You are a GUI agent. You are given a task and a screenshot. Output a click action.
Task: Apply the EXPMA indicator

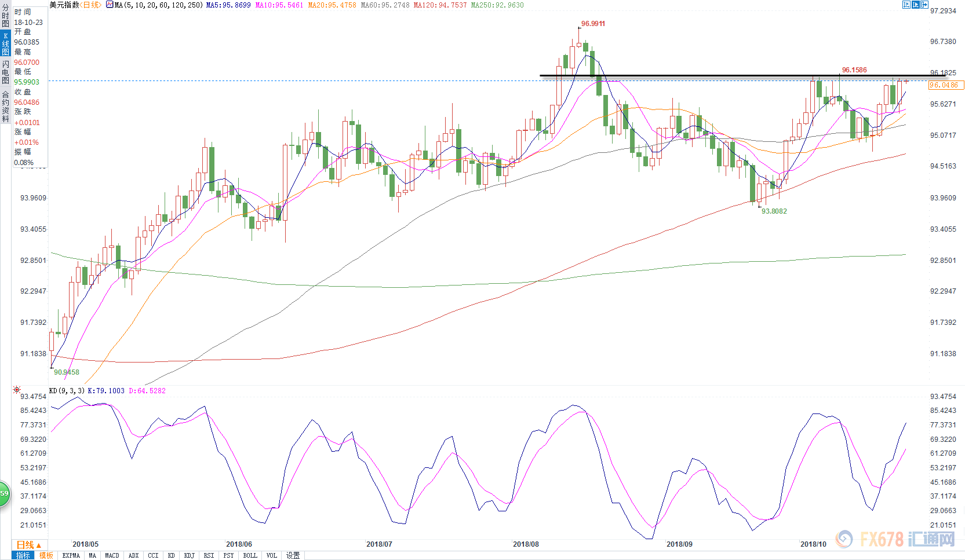[x=71, y=555]
